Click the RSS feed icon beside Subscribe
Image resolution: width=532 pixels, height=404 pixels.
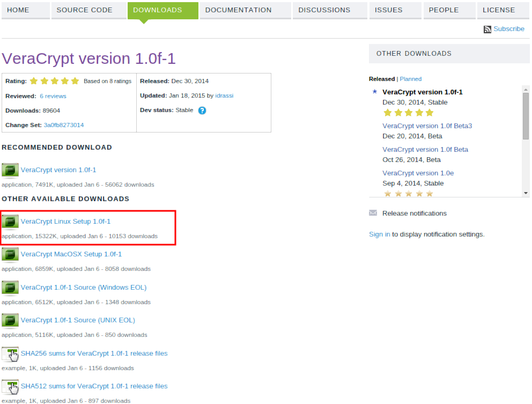coord(487,30)
